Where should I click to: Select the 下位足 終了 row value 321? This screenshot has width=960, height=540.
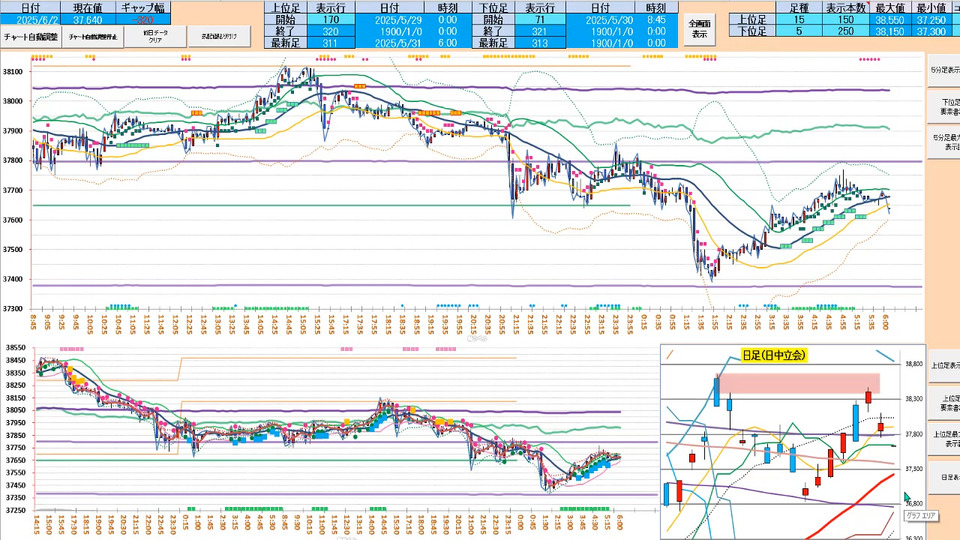[x=539, y=31]
